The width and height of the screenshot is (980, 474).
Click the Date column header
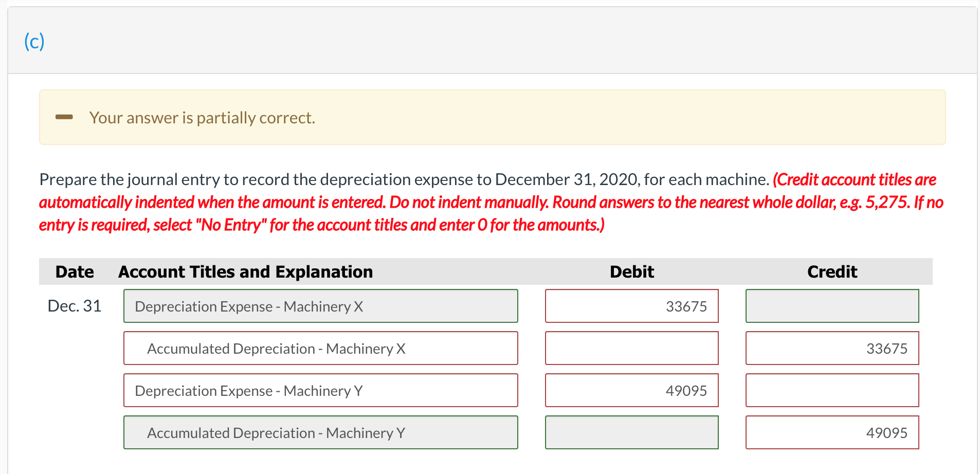(x=74, y=271)
